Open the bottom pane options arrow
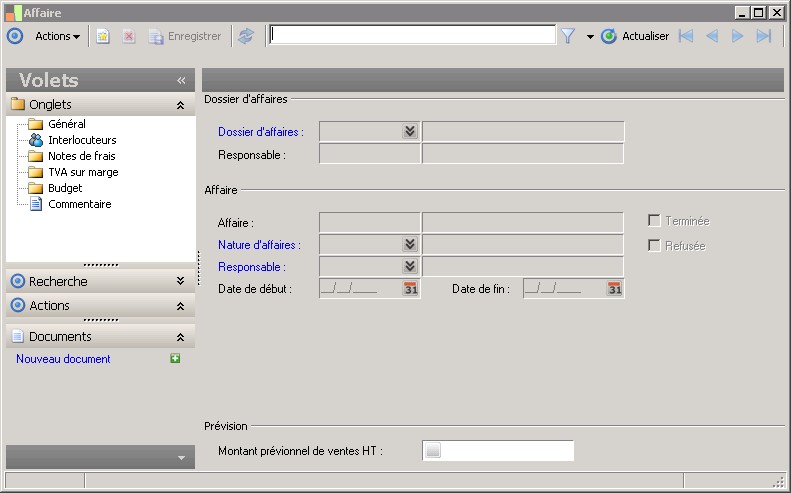Image resolution: width=791 pixels, height=493 pixels. [182, 458]
